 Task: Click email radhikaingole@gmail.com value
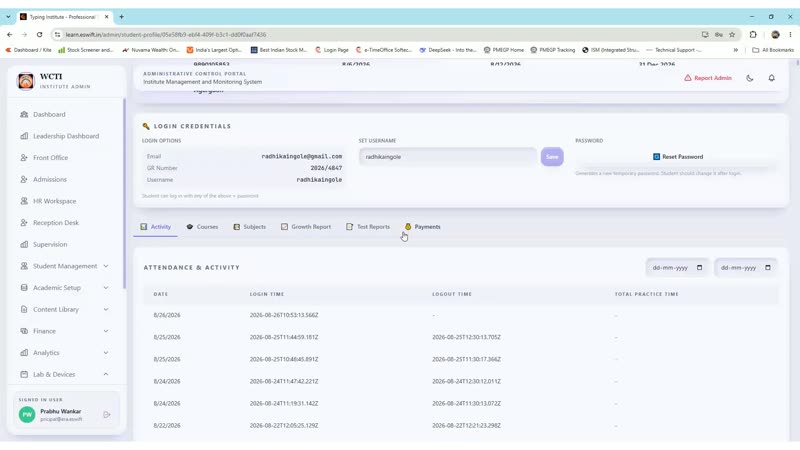tap(302, 156)
